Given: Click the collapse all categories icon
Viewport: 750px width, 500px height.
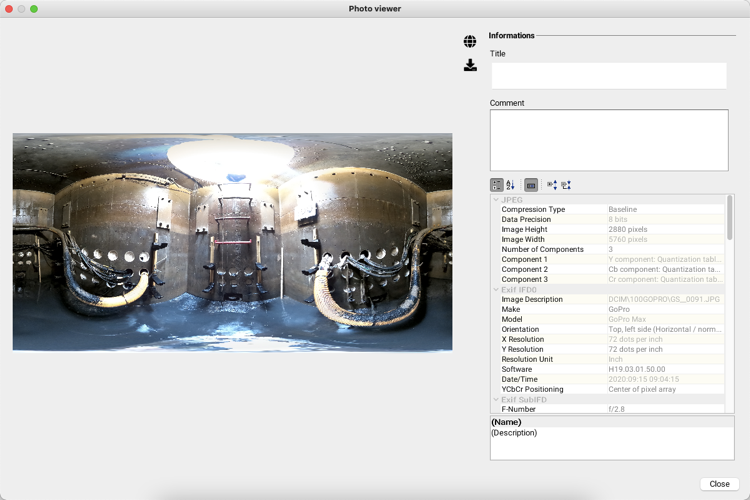Looking at the screenshot, I should coord(566,185).
